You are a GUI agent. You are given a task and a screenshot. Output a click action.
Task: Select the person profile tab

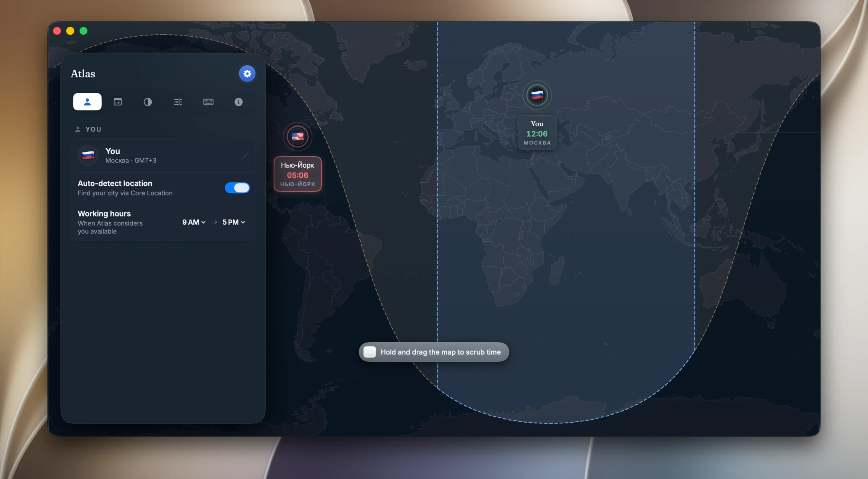87,102
